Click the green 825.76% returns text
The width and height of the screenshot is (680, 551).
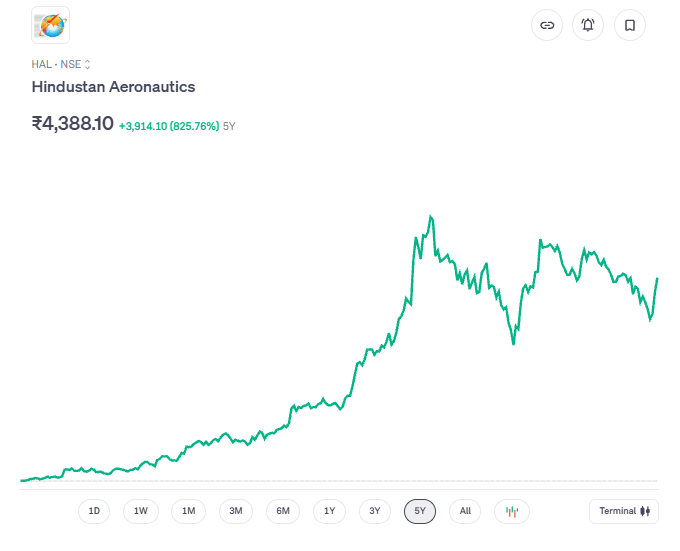point(194,126)
